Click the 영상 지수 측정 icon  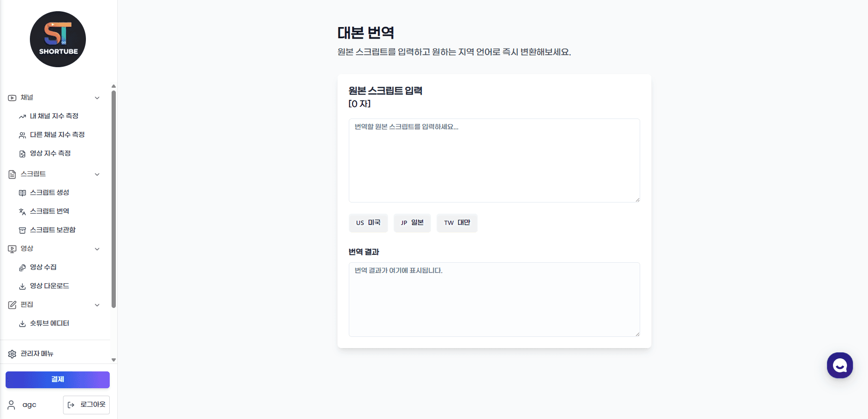(22, 154)
